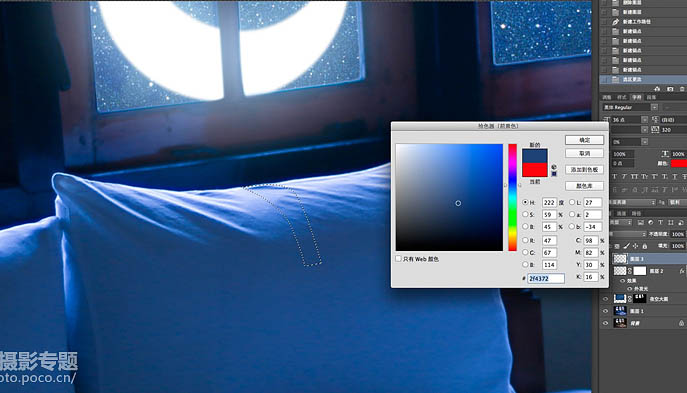
Task: Click the camera snapshot icon in History panel
Action: [x=670, y=89]
